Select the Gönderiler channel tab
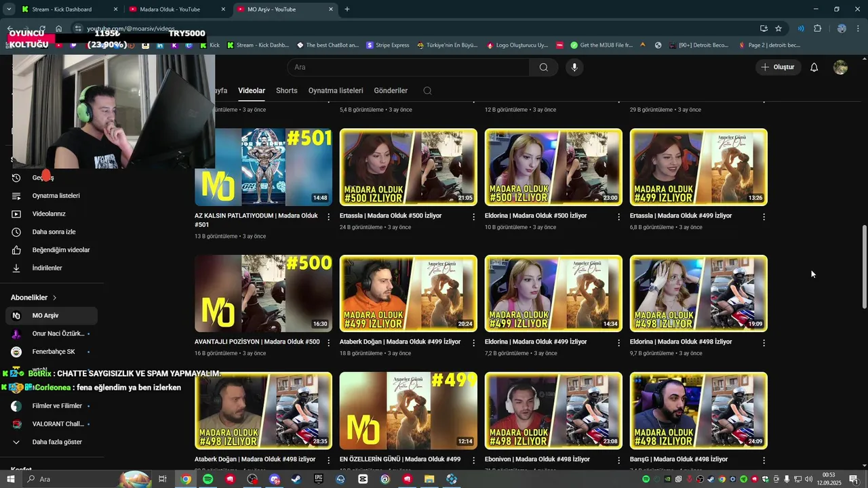Image resolution: width=868 pixels, height=488 pixels. [391, 91]
